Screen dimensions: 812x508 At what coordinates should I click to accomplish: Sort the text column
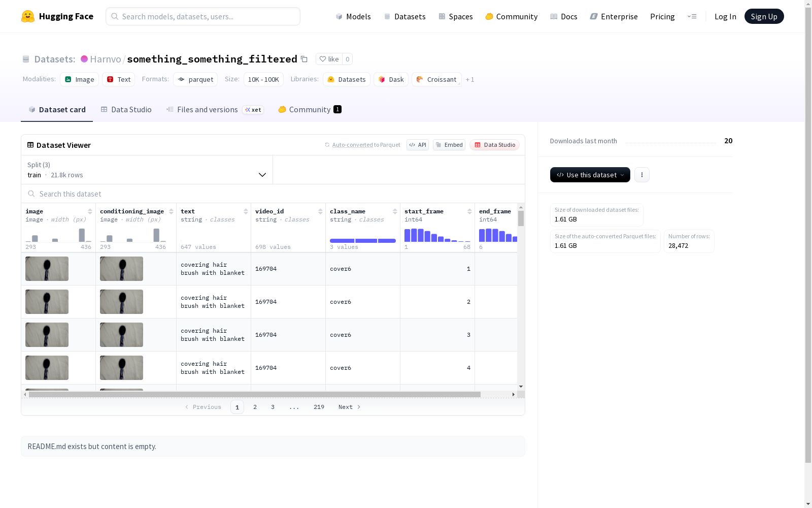246,211
